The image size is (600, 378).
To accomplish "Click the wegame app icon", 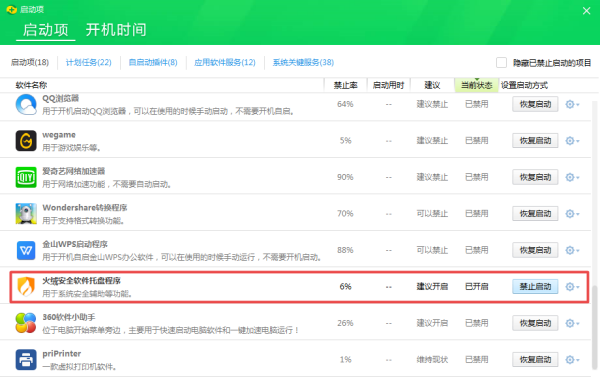I will click(x=26, y=140).
